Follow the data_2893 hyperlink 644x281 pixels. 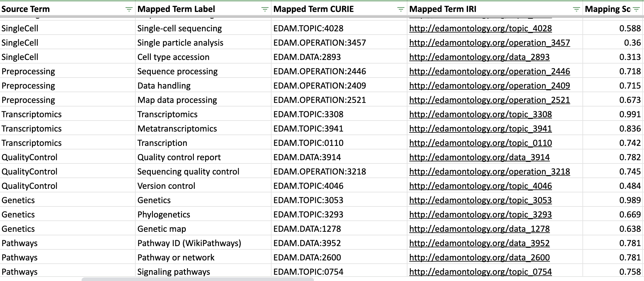click(x=479, y=57)
